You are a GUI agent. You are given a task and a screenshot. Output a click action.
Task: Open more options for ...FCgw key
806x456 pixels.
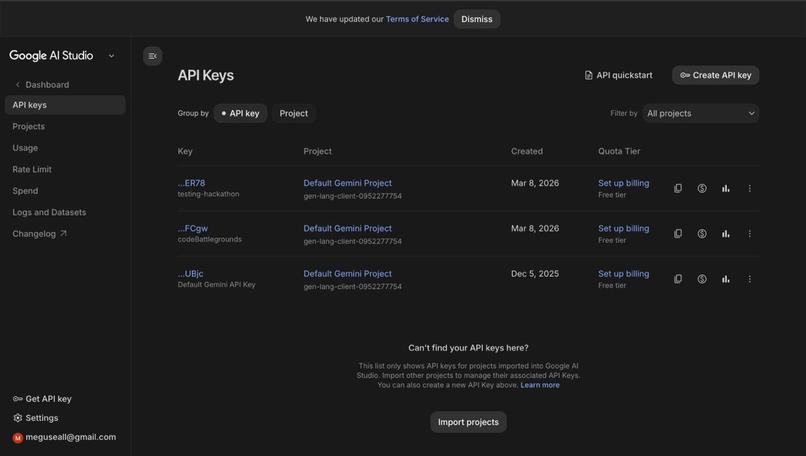pyautogui.click(x=749, y=233)
